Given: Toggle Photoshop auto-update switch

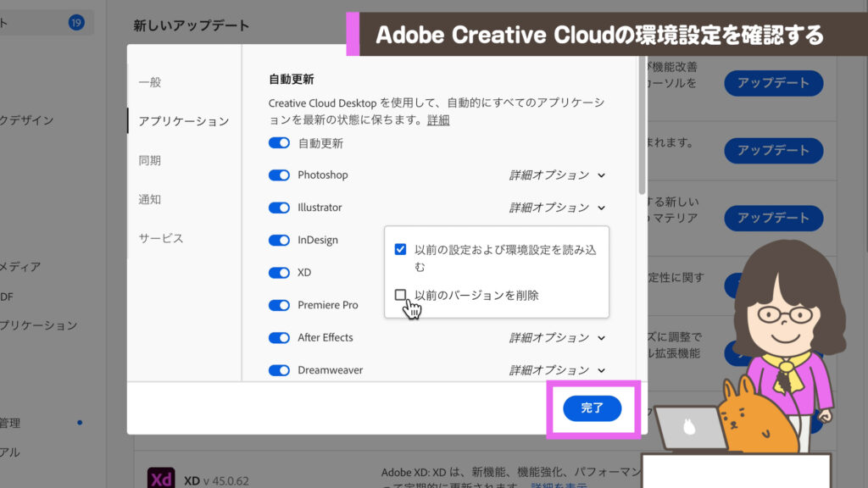Looking at the screenshot, I should coord(279,175).
